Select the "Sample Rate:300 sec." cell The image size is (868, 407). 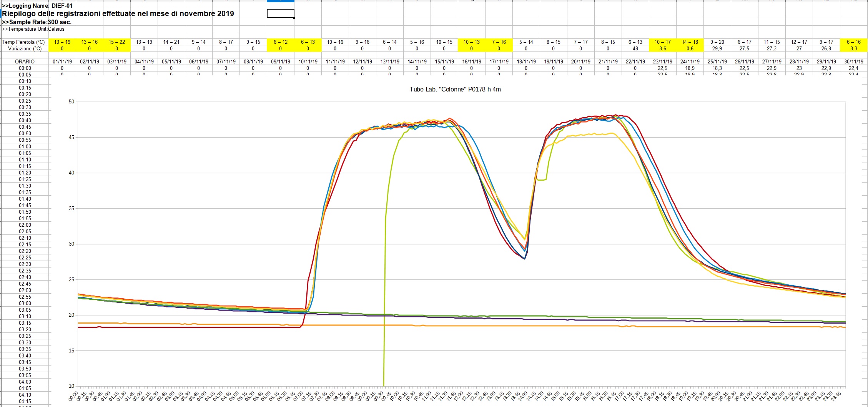[37, 22]
